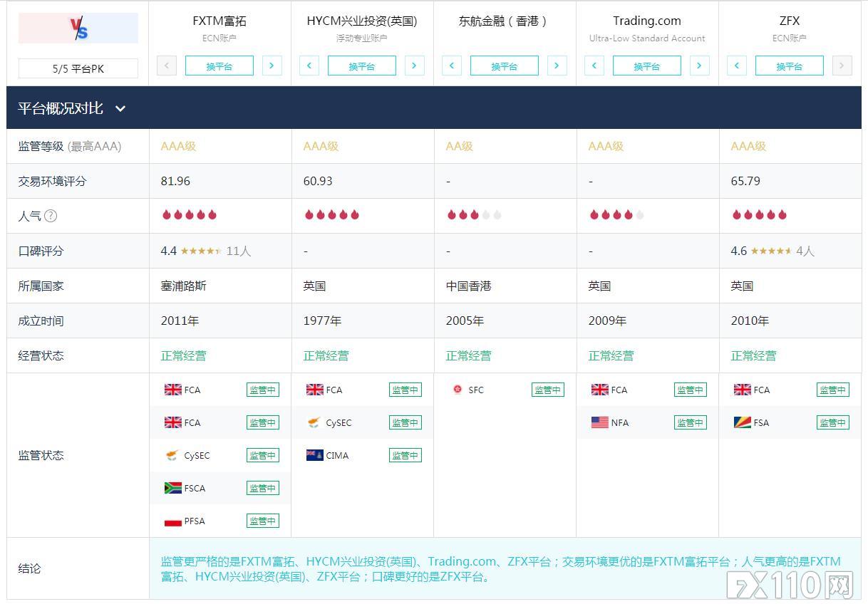The image size is (868, 609).
Task: Click HYCM popularity flame rating
Action: [x=331, y=214]
